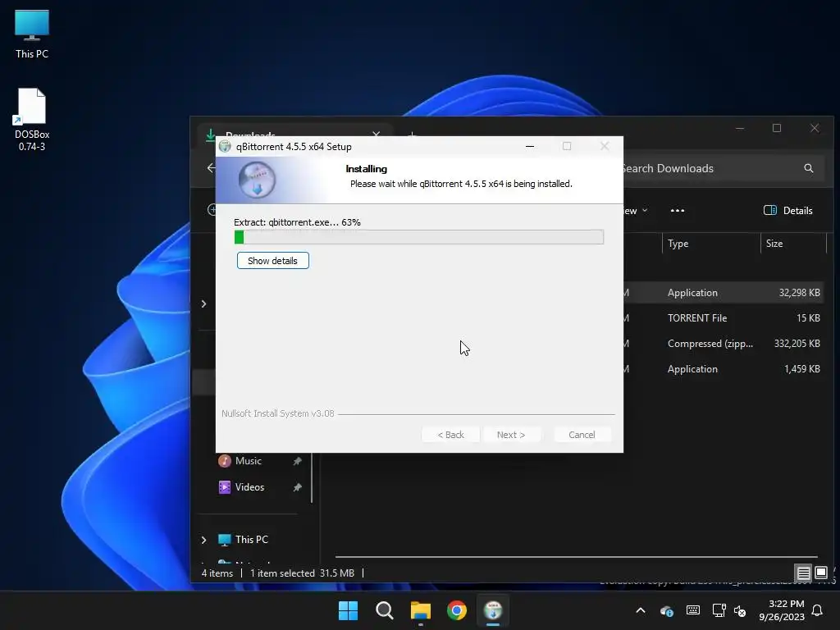Click the '1 item selected 31.5 MB' status text
This screenshot has height=630, width=840.
[x=302, y=573]
